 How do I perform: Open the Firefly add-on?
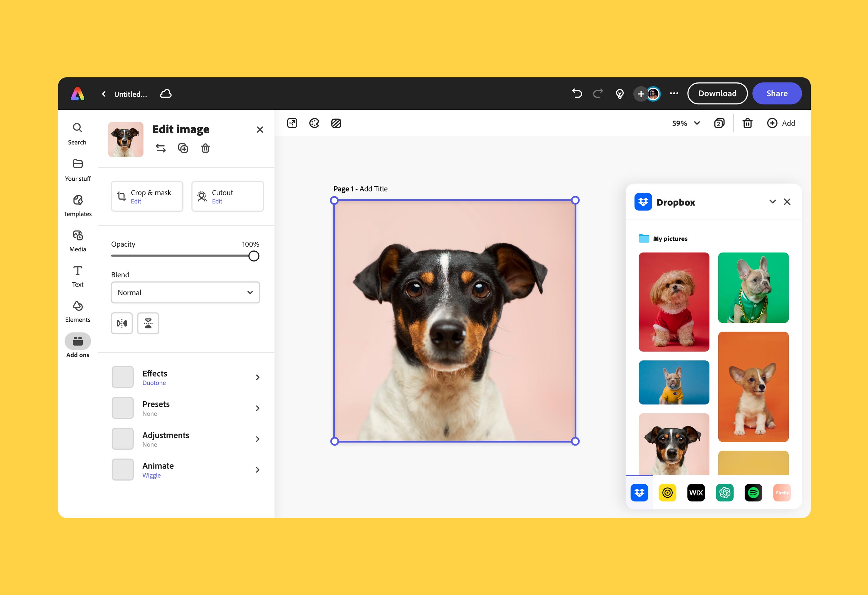pos(782,493)
